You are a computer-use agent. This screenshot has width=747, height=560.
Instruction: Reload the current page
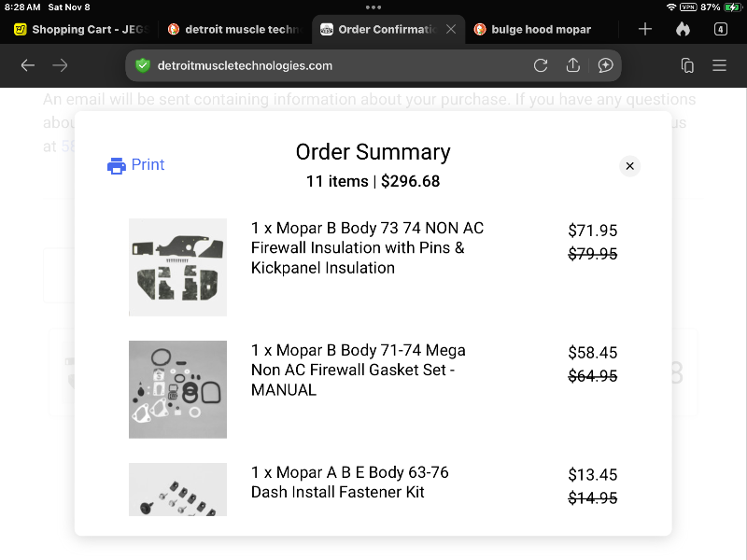tap(541, 65)
